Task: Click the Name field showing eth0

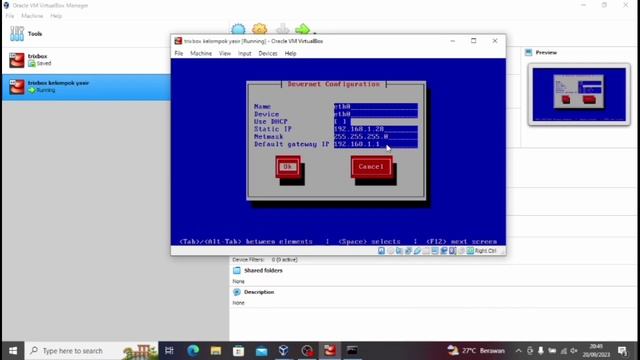Action: [376, 107]
